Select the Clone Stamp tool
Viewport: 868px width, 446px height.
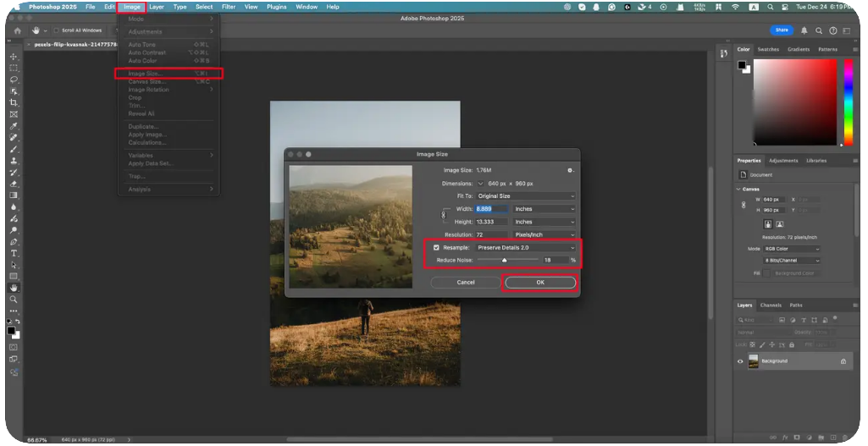(14, 161)
